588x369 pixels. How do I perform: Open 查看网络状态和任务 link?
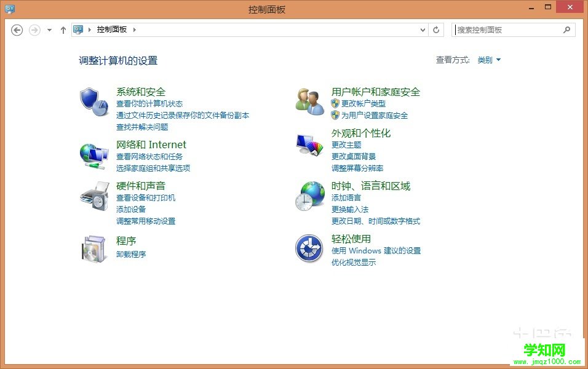[x=149, y=156]
